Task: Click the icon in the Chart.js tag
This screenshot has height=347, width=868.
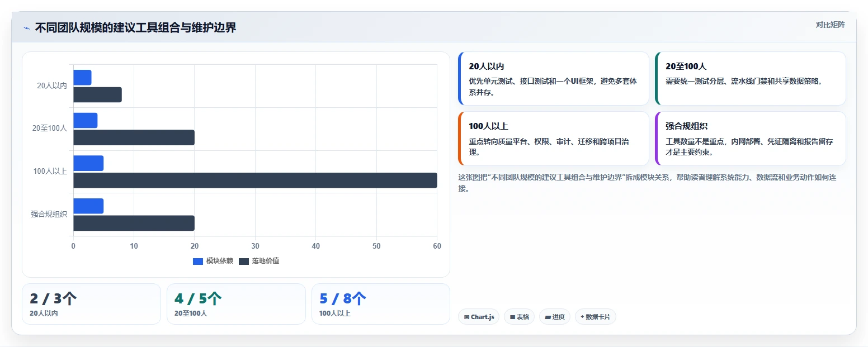Action: [466, 317]
